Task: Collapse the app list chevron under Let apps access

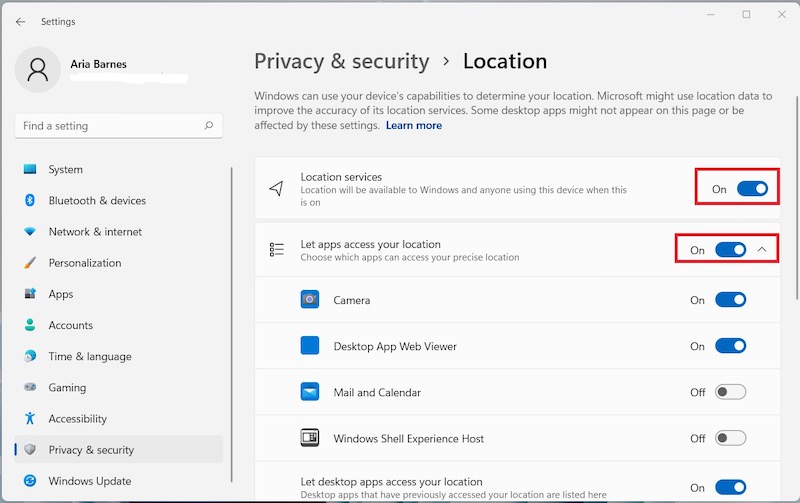Action: coord(762,249)
